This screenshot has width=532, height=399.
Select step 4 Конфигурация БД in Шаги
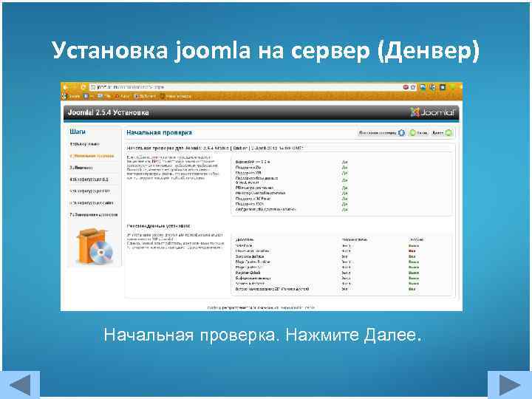[89, 179]
